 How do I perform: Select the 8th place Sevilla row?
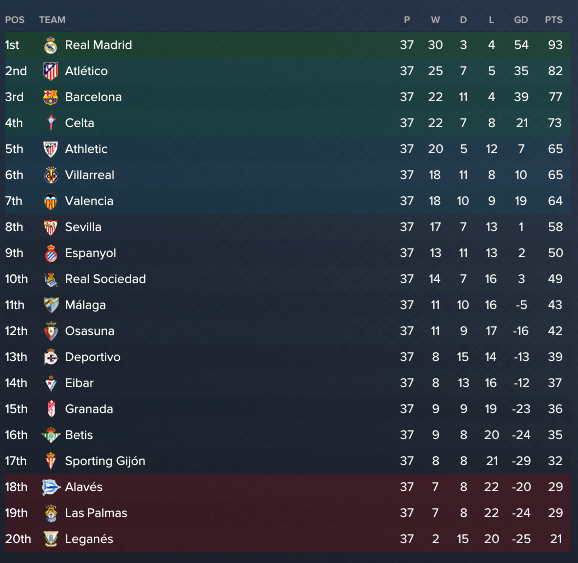pos(288,227)
